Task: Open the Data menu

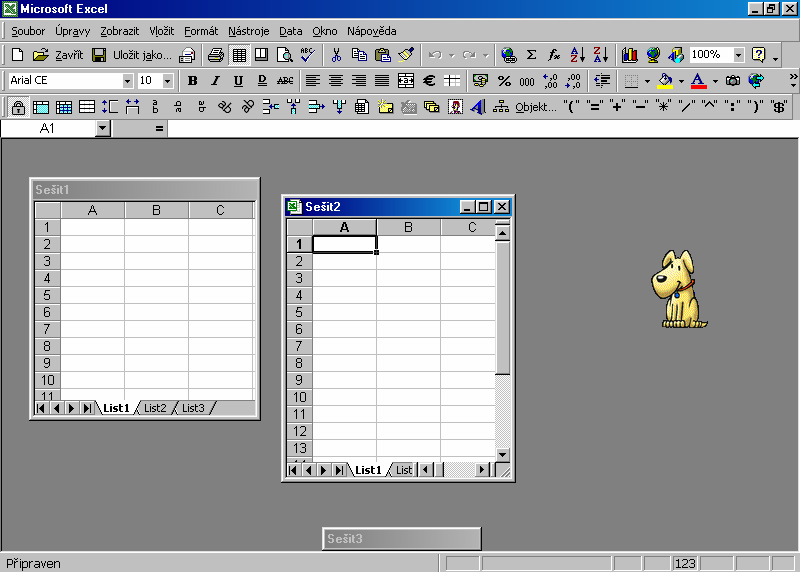Action: tap(291, 31)
